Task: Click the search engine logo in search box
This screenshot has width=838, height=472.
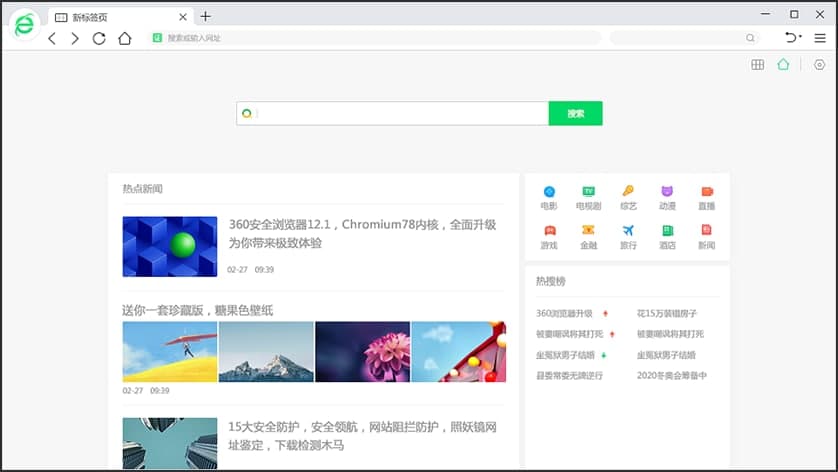Action: (247, 113)
